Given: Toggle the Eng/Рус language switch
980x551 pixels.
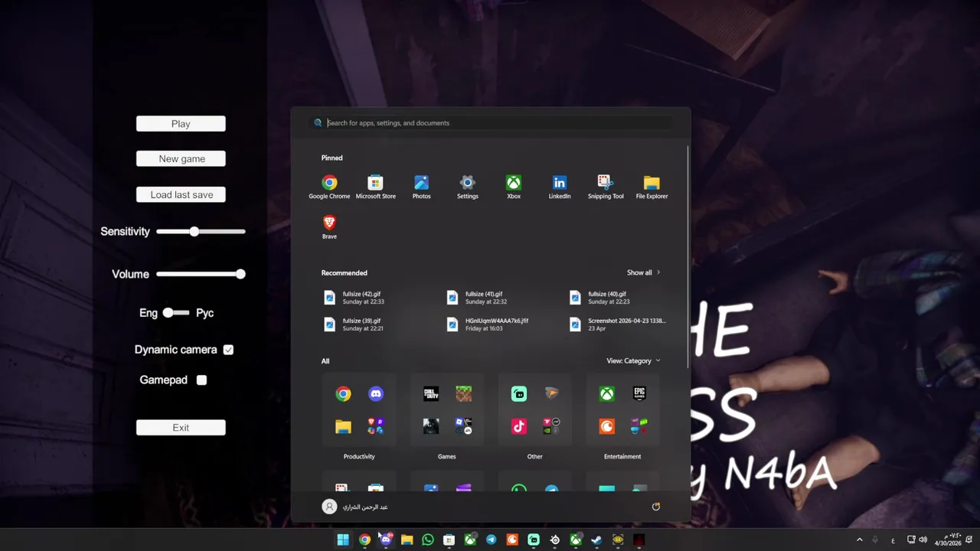Looking at the screenshot, I should coord(175,312).
